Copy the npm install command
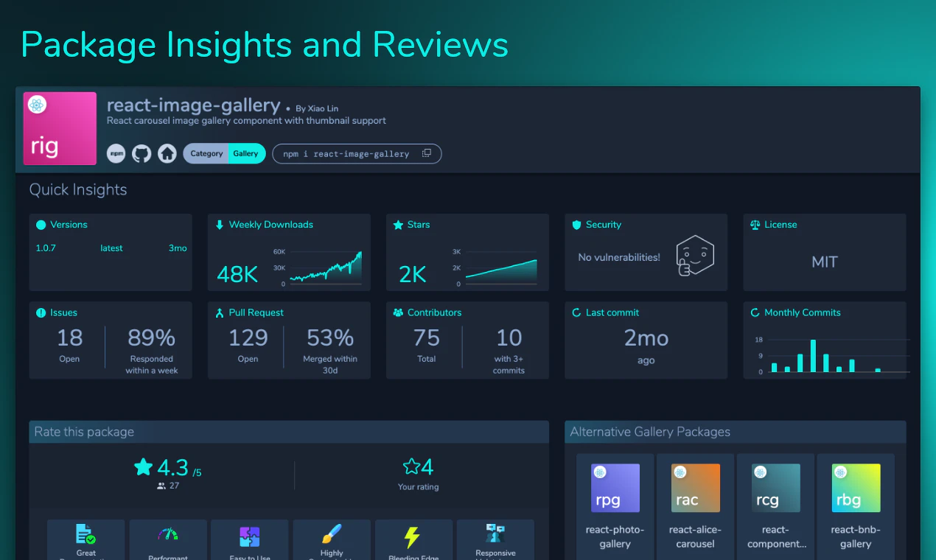Viewport: 936px width, 560px height. [x=427, y=153]
